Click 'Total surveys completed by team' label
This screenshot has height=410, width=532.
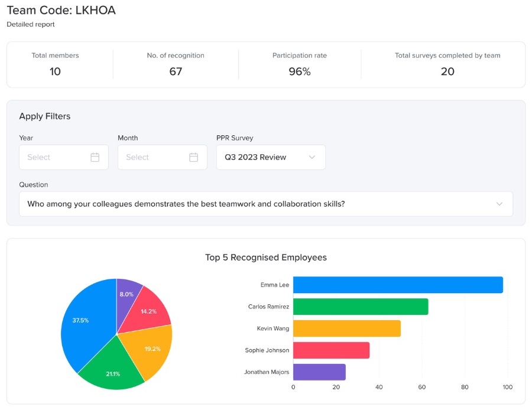pyautogui.click(x=447, y=56)
